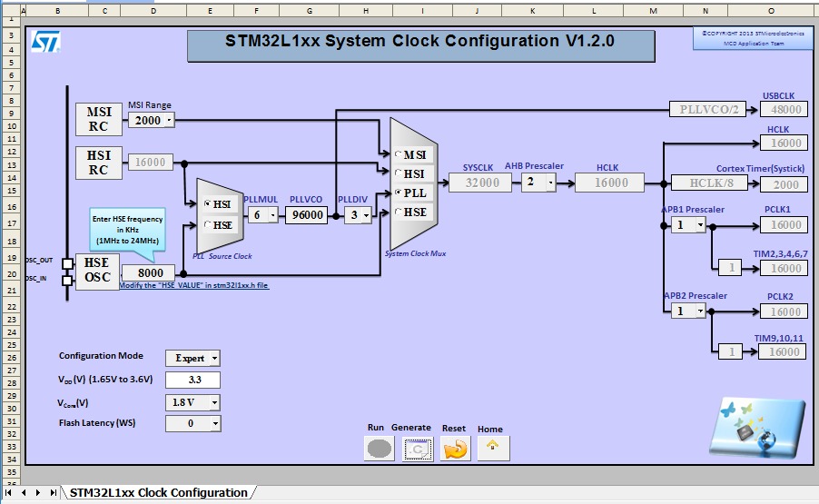Click the VDD voltage input field
Image resolution: width=819 pixels, height=504 pixels.
(192, 380)
